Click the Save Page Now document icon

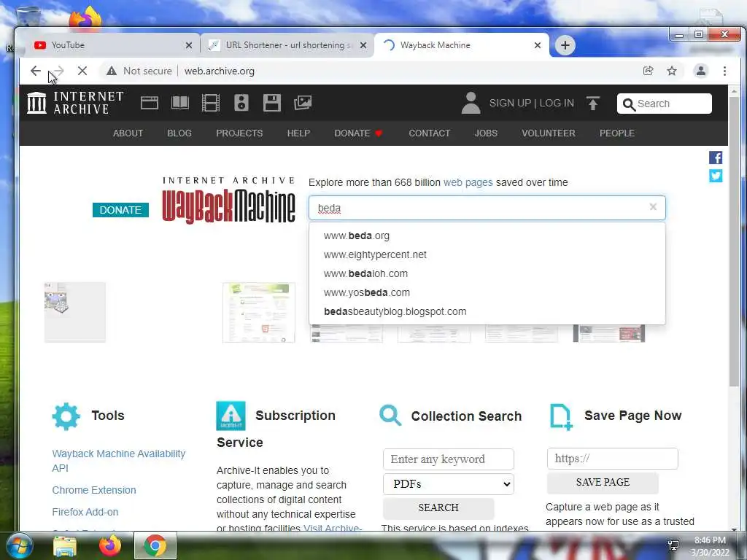561,417
